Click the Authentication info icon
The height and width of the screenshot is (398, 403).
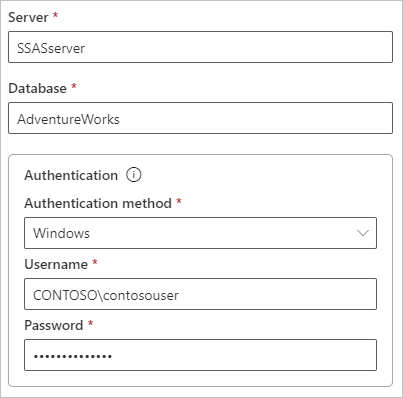(x=134, y=175)
